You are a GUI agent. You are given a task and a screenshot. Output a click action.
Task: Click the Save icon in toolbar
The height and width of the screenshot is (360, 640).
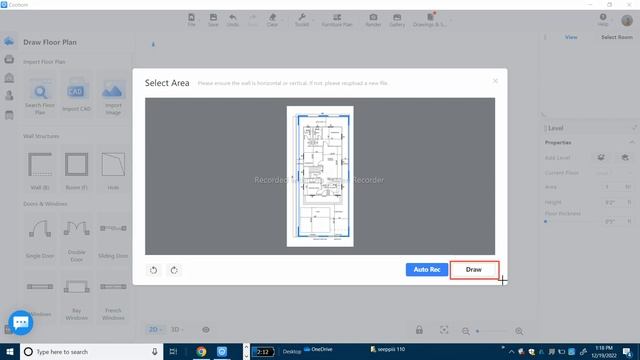pyautogui.click(x=213, y=20)
